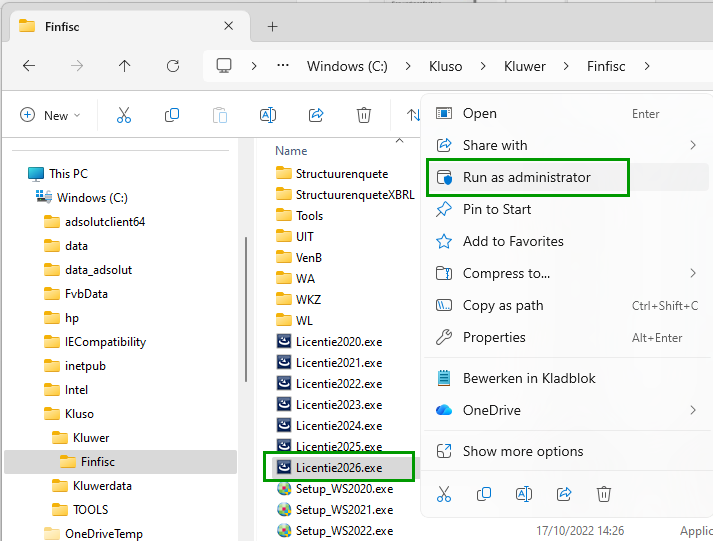Image resolution: width=713 pixels, height=541 pixels.
Task: Select the Kluwerdata folder in navigation tree
Action: coord(102,486)
